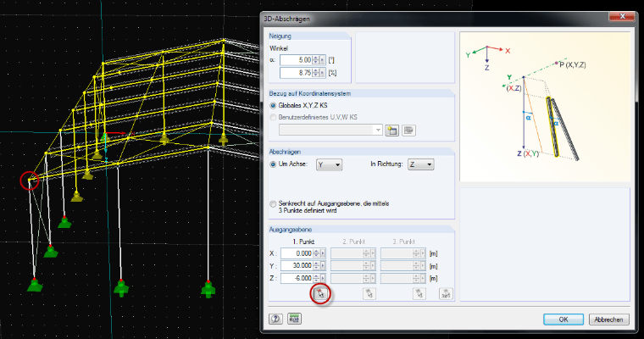Click the circled corner node in model

tap(30, 180)
